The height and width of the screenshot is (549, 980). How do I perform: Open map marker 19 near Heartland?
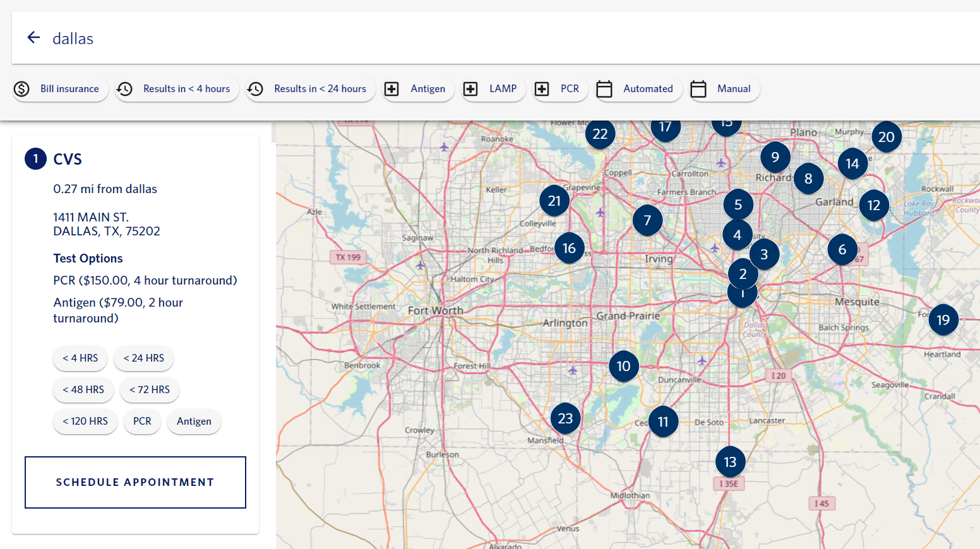coord(943,320)
